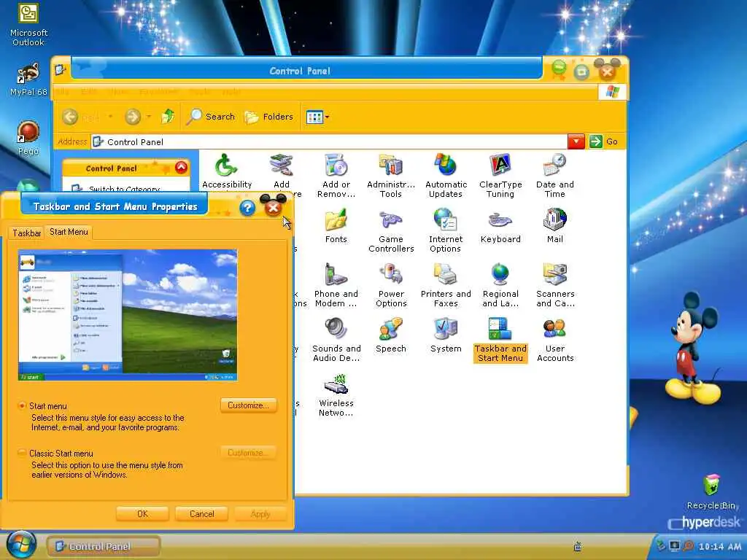The height and width of the screenshot is (560, 747).
Task: Open Scanners and Cameras
Action: (555, 285)
